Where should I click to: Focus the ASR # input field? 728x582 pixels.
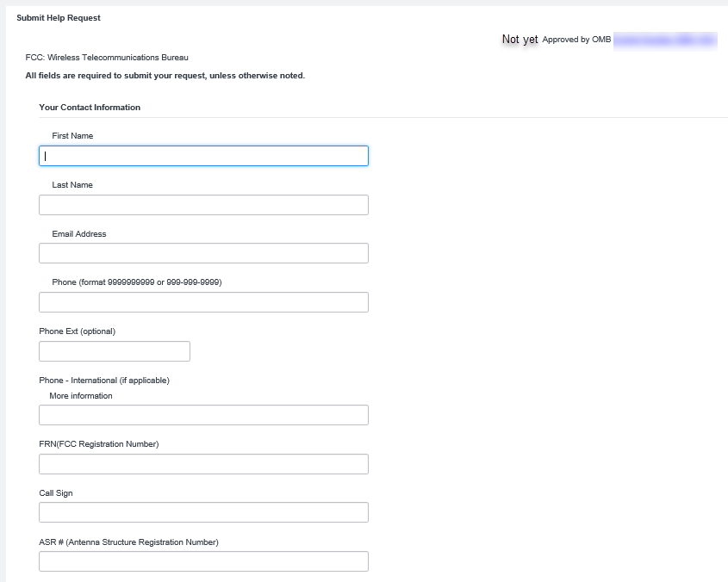[203, 561]
